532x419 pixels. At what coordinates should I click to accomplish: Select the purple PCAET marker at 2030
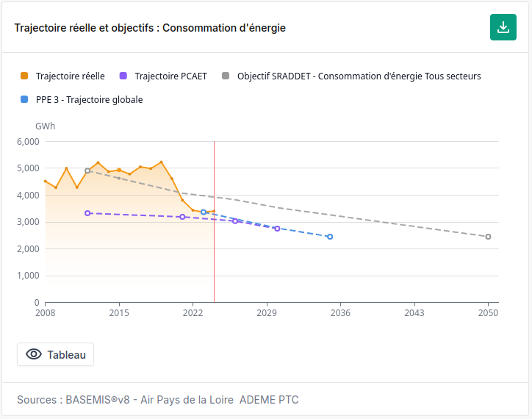[277, 229]
